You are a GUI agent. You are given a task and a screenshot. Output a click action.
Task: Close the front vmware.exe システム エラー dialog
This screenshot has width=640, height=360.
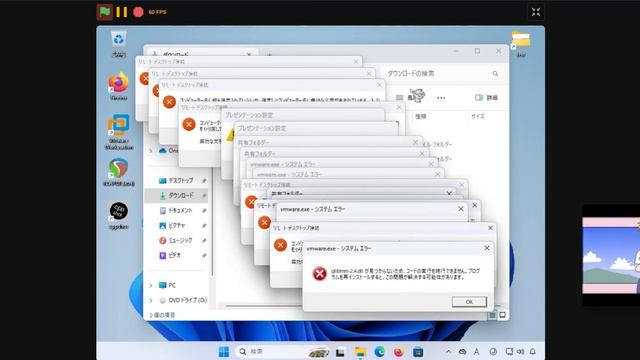click(487, 248)
